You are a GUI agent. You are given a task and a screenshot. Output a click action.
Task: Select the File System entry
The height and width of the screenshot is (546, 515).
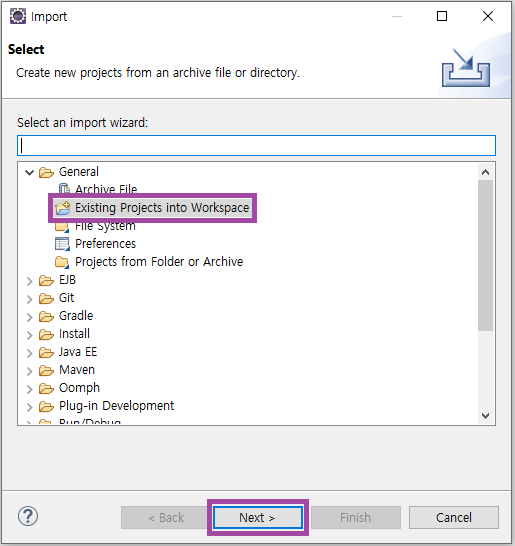(x=105, y=226)
